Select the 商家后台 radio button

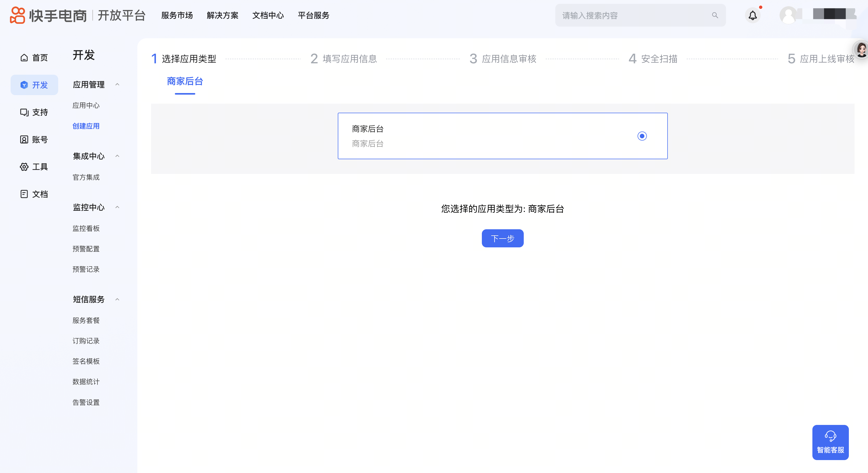(x=642, y=136)
